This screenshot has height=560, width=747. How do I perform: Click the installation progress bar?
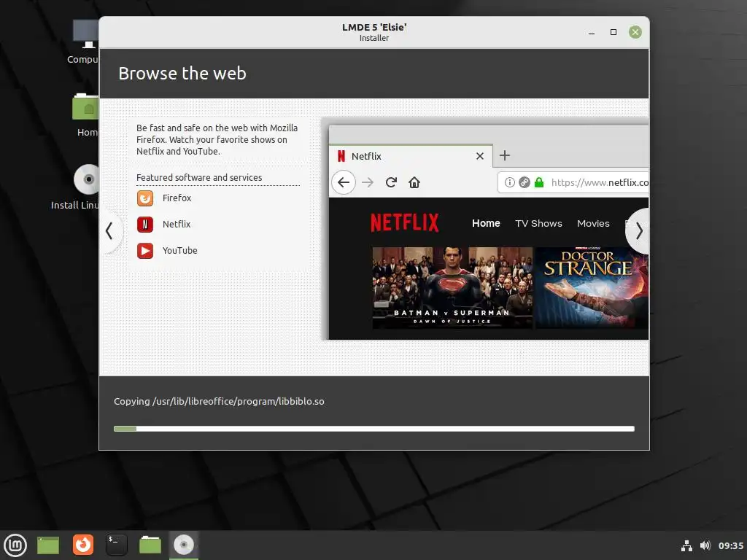click(x=374, y=429)
